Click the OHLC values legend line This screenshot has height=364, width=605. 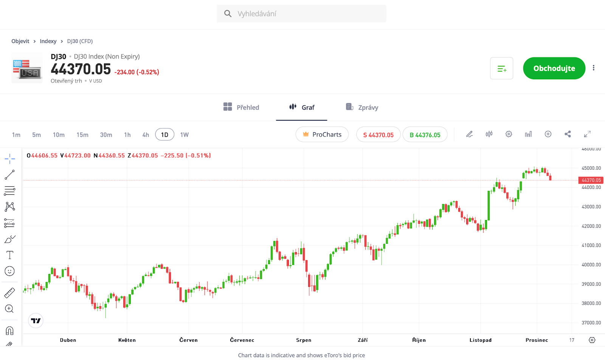tap(119, 155)
